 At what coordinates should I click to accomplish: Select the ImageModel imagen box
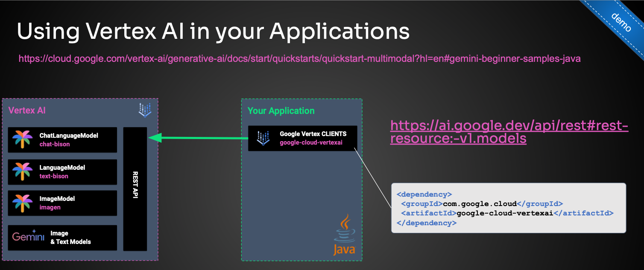pyautogui.click(x=62, y=203)
